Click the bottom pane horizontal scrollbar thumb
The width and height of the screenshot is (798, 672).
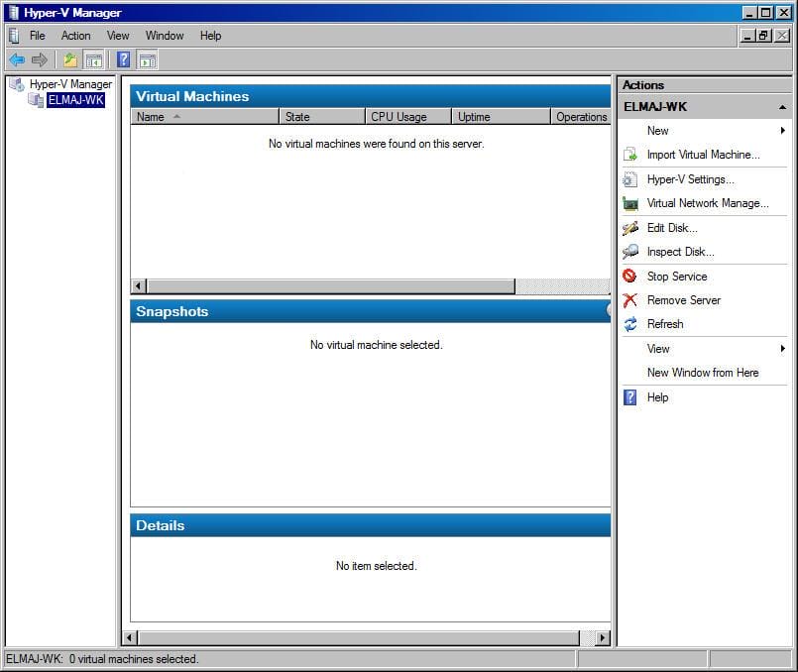point(359,637)
